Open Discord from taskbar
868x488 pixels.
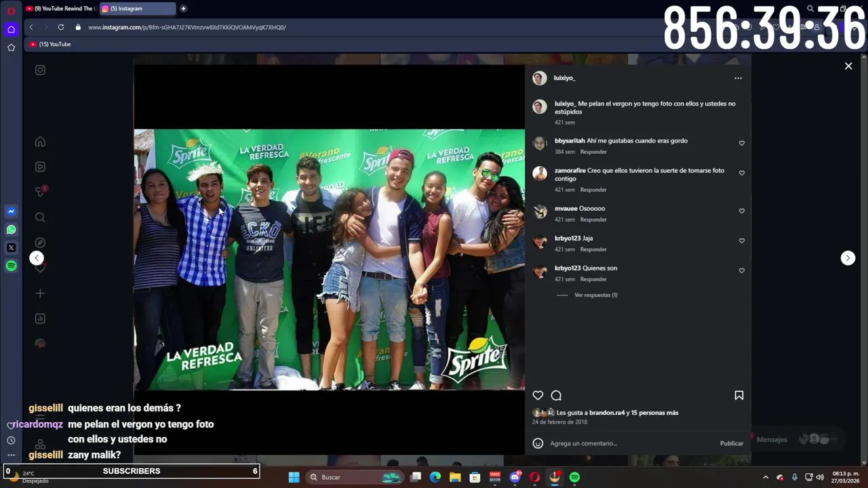515,477
